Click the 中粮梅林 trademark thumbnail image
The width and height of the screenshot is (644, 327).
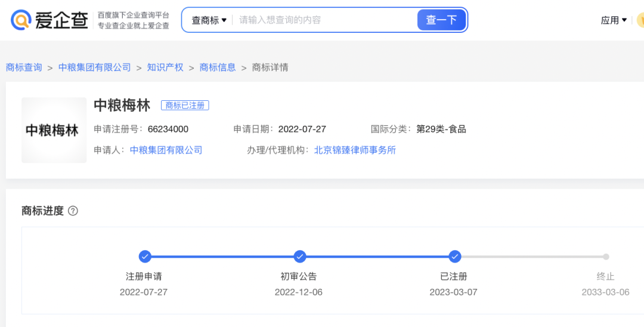(x=54, y=130)
